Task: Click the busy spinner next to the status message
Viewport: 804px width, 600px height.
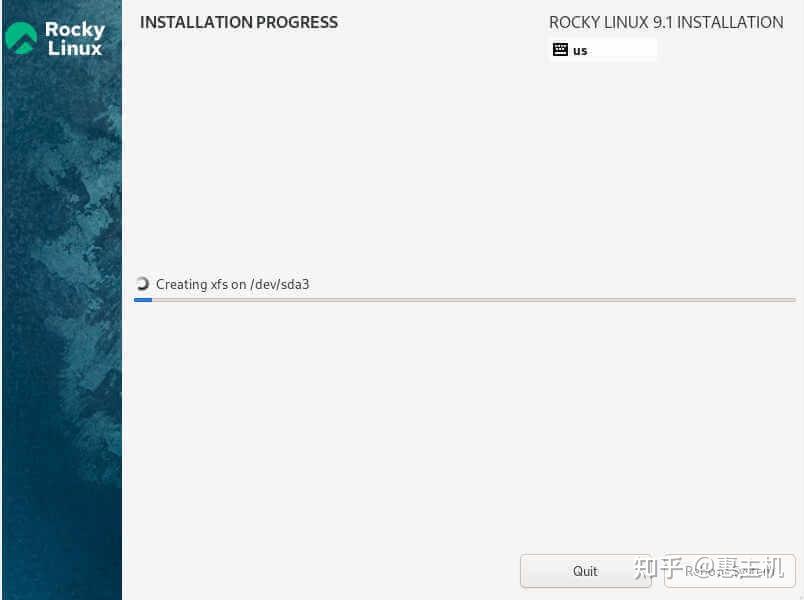Action: (x=143, y=283)
